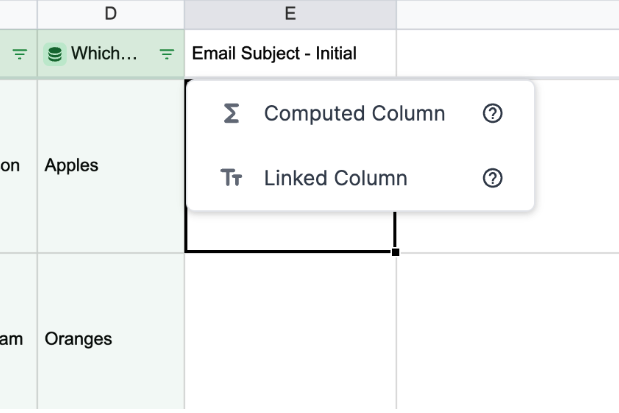Select the fill handle of the selected cell
This screenshot has width=619, height=413.
(395, 252)
